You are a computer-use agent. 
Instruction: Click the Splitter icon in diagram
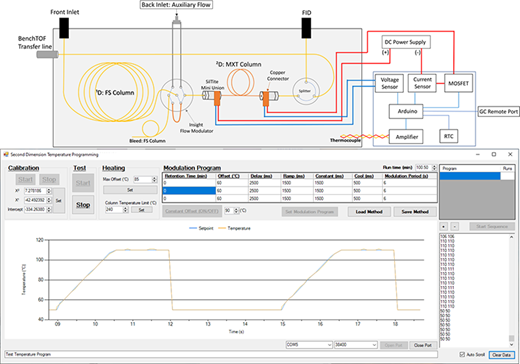(x=305, y=91)
